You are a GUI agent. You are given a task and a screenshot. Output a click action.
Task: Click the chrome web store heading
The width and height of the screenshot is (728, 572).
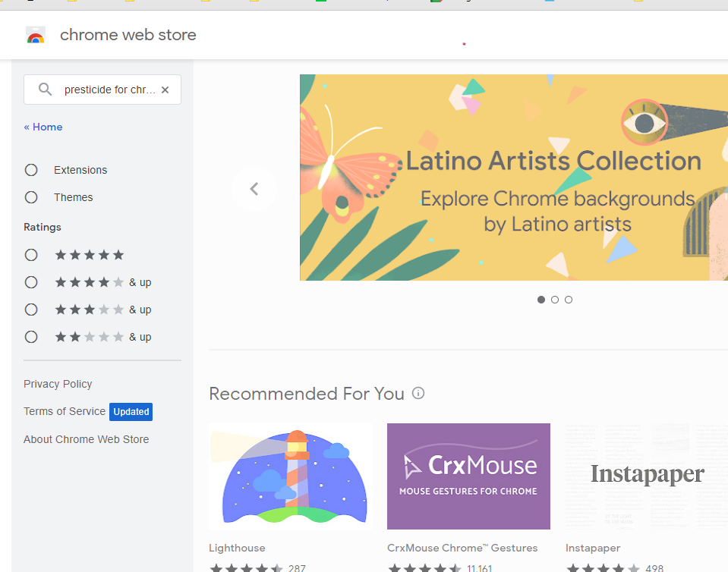click(x=128, y=35)
